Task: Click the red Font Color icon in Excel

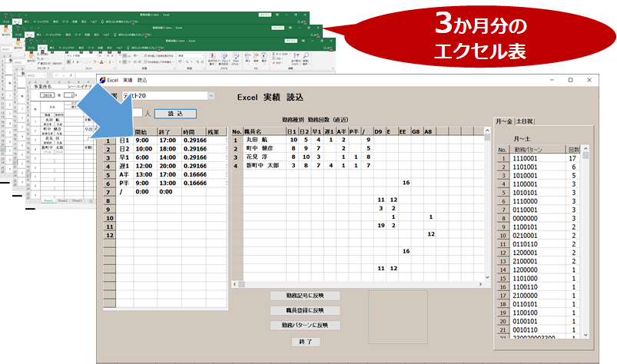Action: click(x=101, y=61)
